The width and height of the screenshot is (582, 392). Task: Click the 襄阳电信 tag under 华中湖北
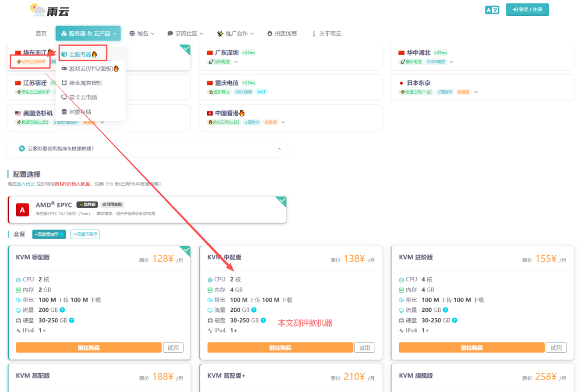(411, 62)
